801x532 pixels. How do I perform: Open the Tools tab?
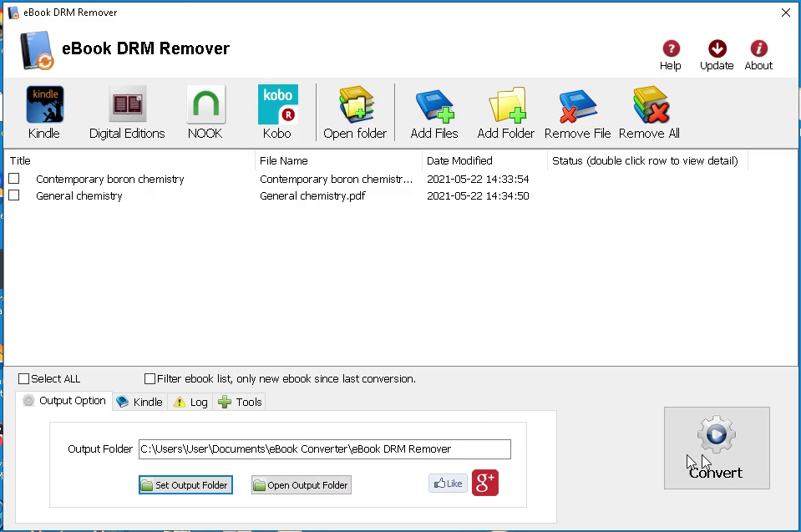240,402
